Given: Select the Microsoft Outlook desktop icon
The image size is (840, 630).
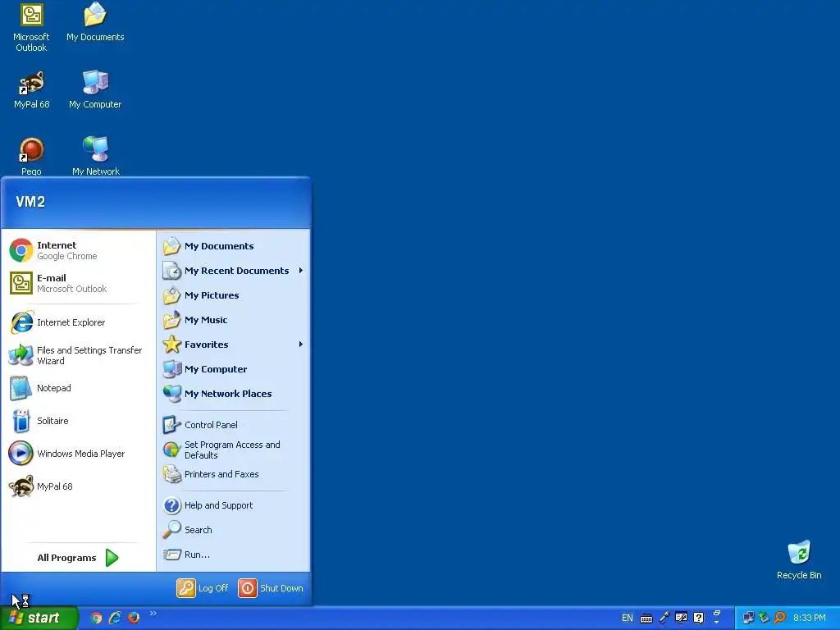Looking at the screenshot, I should pyautogui.click(x=31, y=27).
